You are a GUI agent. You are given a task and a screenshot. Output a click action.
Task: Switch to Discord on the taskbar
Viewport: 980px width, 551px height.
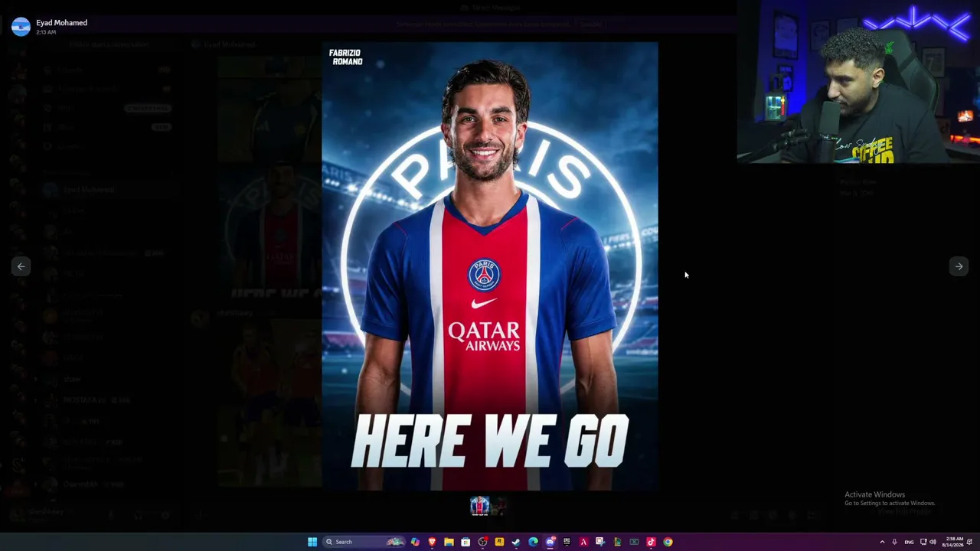click(550, 542)
